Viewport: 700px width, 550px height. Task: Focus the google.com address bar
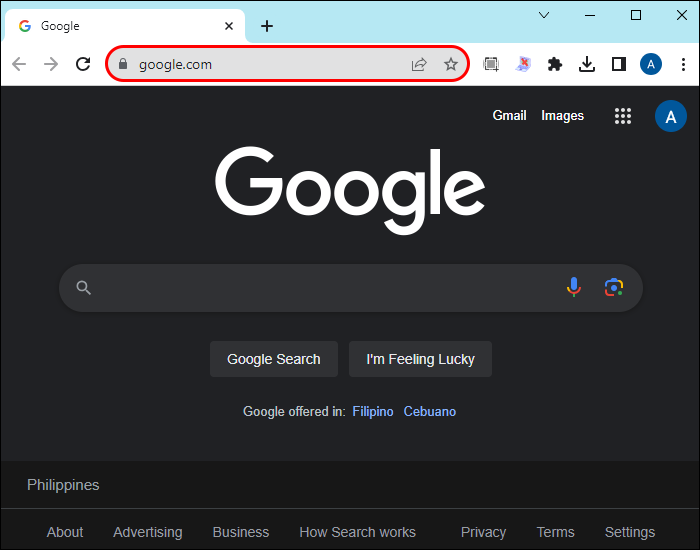pyautogui.click(x=287, y=64)
